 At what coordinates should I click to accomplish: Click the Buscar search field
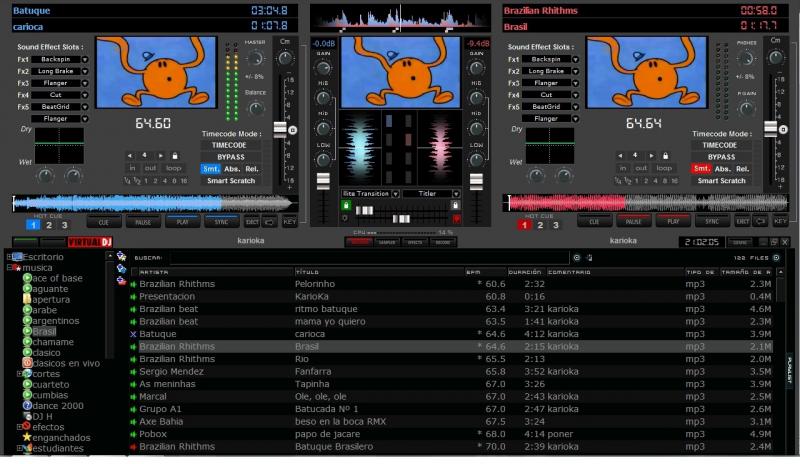(x=369, y=258)
